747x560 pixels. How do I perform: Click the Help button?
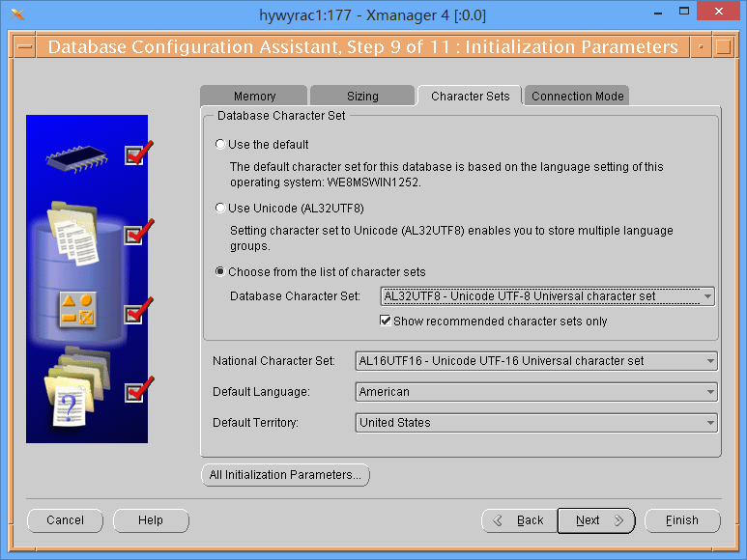[151, 520]
